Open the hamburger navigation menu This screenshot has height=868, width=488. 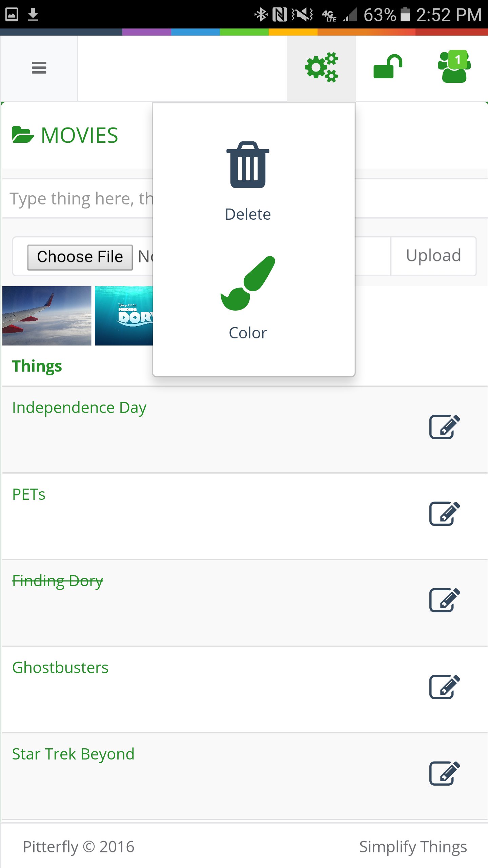click(x=39, y=68)
